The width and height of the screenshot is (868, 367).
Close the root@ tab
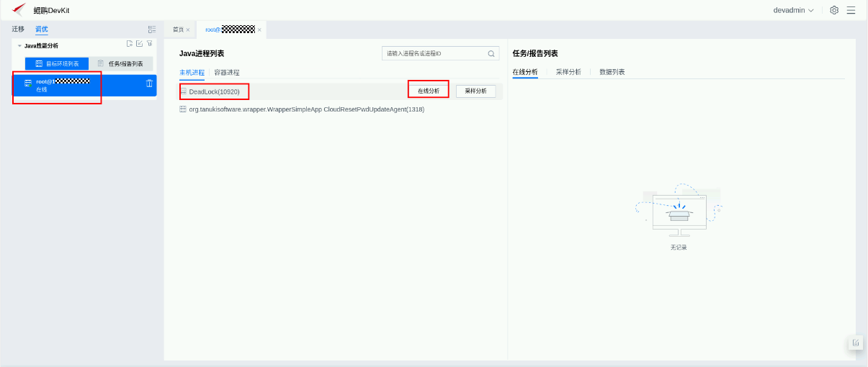pos(259,30)
